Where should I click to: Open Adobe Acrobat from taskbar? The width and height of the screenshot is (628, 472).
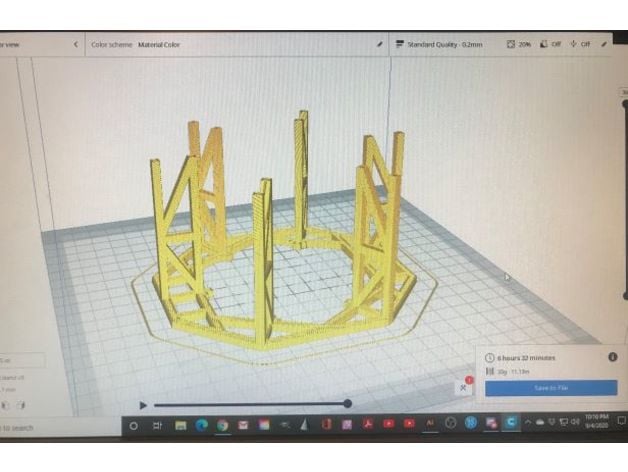[368, 424]
